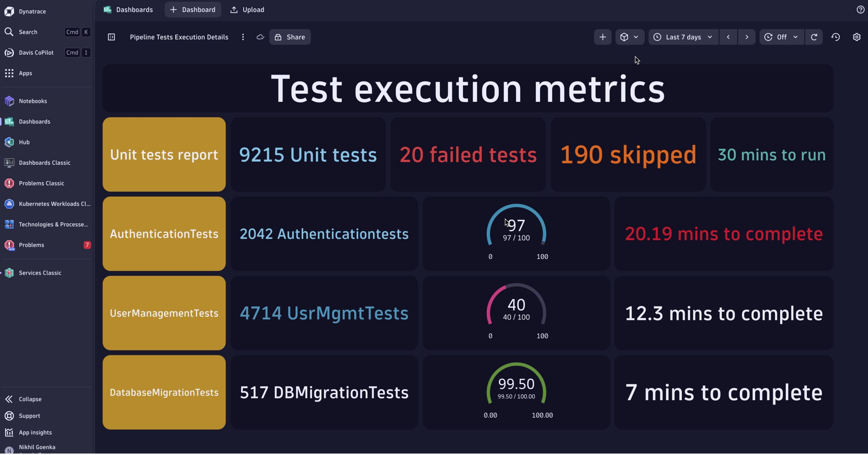868x455 pixels.
Task: Click the help question mark icon
Action: pyautogui.click(x=860, y=9)
